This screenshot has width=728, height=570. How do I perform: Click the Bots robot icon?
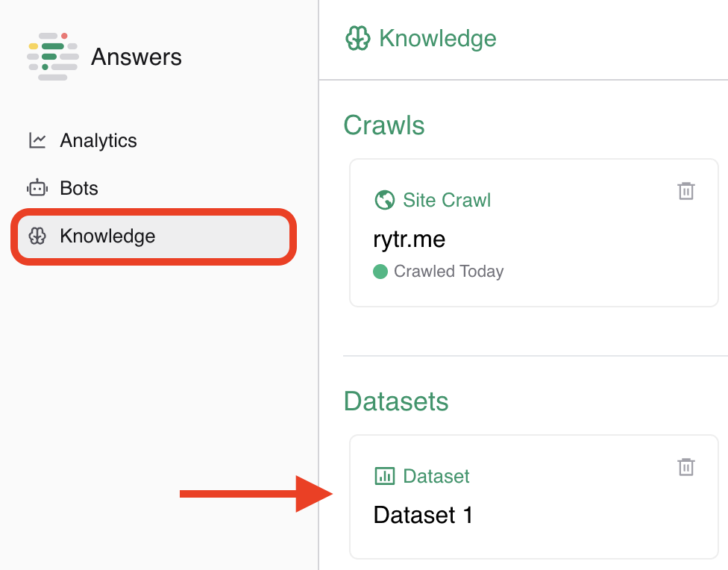click(x=37, y=188)
